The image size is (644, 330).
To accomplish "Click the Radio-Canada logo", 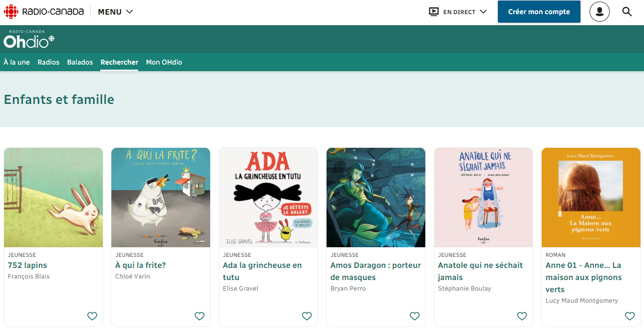I will (x=44, y=12).
